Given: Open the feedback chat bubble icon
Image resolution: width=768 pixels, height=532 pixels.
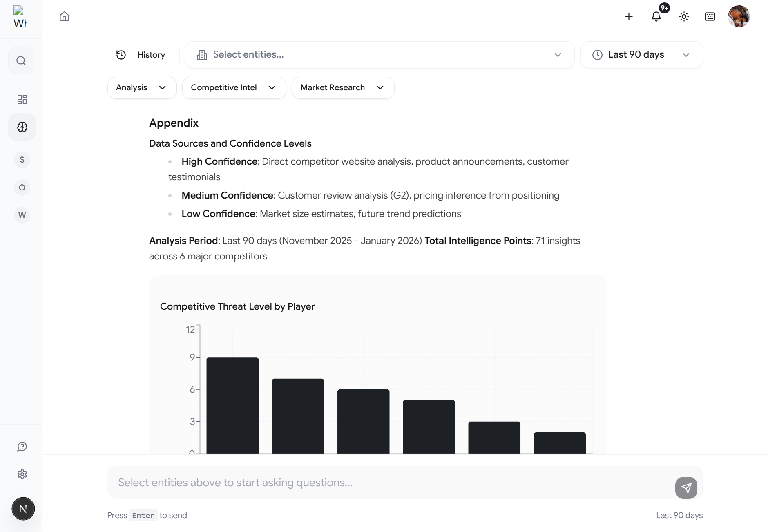Looking at the screenshot, I should pos(22,447).
